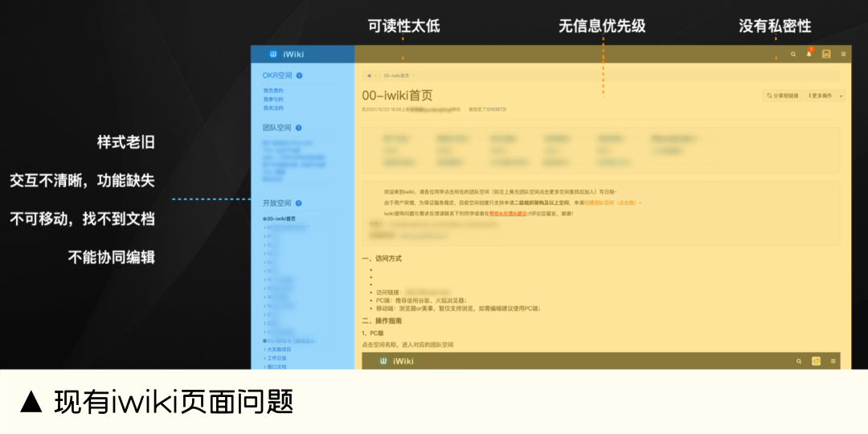The image size is (868, 434).
Task: Open search with the top-bar magnifier icon
Action: pyautogui.click(x=793, y=55)
